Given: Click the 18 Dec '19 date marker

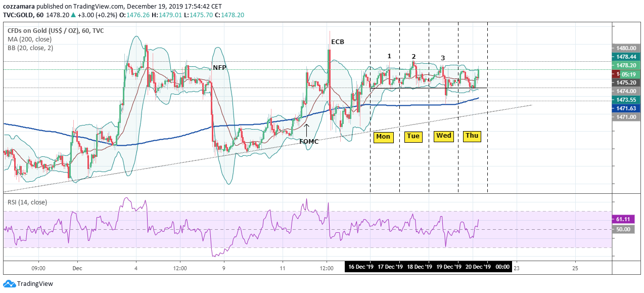Looking at the screenshot, I should [x=419, y=267].
